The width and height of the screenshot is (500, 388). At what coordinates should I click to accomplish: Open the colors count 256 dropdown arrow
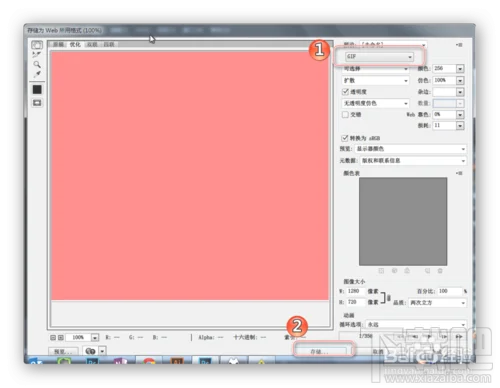[x=460, y=69]
